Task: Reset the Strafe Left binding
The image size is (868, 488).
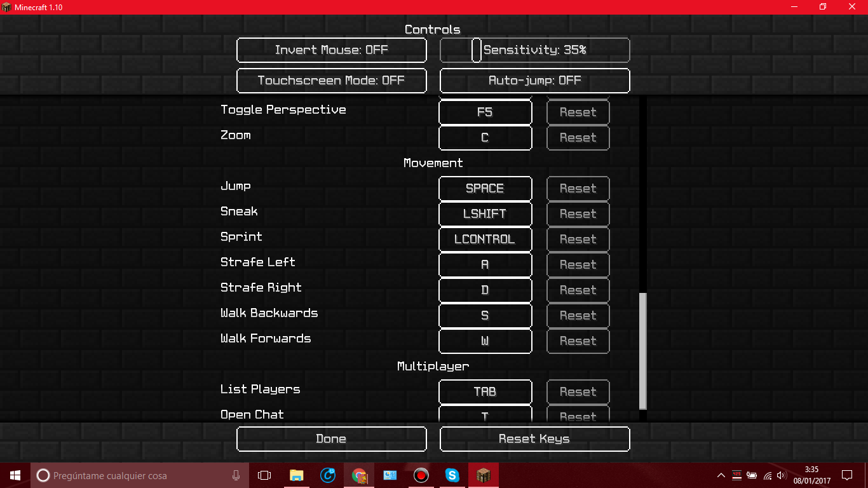Action: [578, 265]
